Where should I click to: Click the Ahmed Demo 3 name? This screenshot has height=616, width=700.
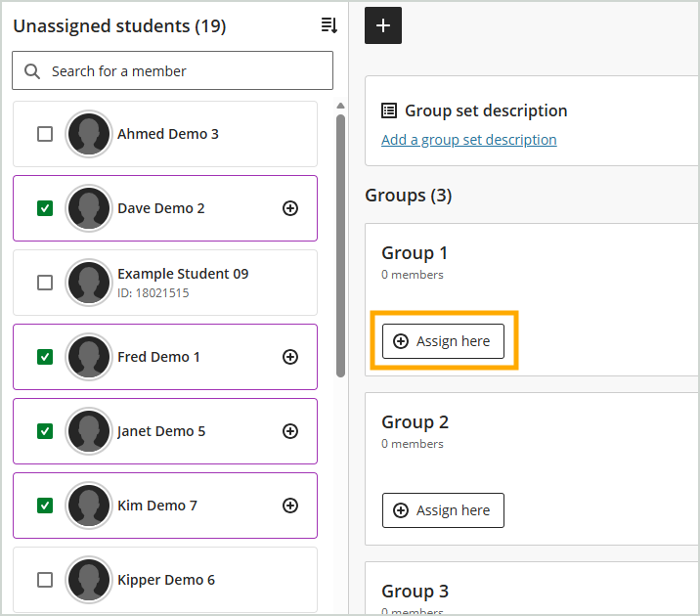coord(168,134)
